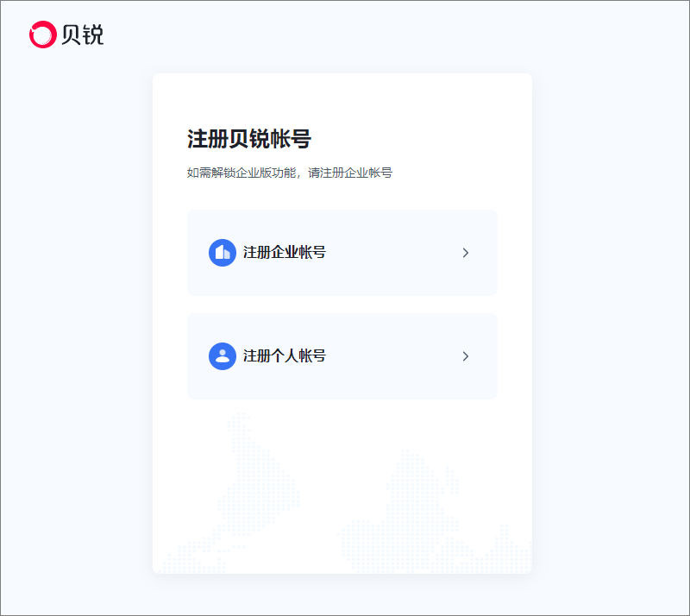The image size is (690, 616).
Task: Click the red circular 贝锐 logo icon
Action: 42,35
